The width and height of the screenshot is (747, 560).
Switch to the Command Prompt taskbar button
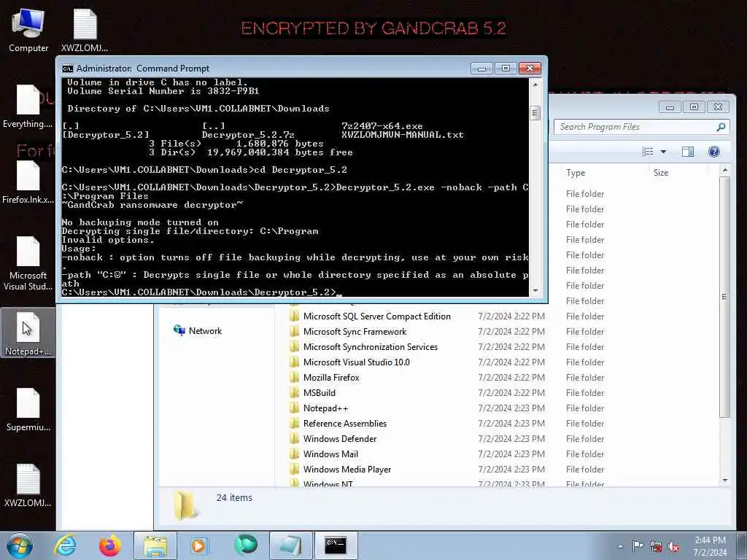pyautogui.click(x=336, y=545)
